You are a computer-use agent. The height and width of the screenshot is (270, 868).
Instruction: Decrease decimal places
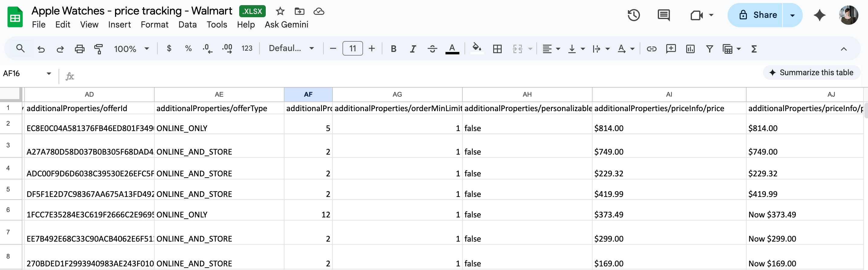207,49
